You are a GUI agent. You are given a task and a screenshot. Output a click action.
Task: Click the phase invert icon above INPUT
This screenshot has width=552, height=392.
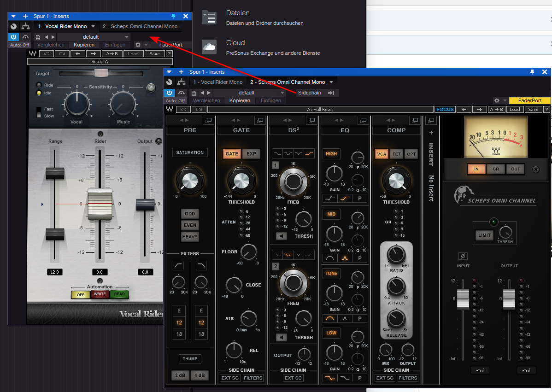[463, 256]
